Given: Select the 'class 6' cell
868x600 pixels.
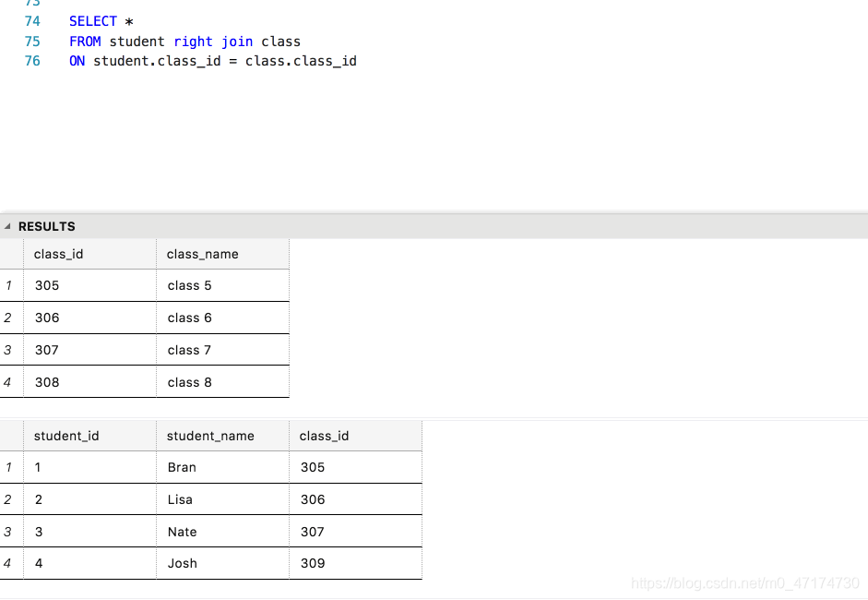Looking at the screenshot, I should point(223,318).
